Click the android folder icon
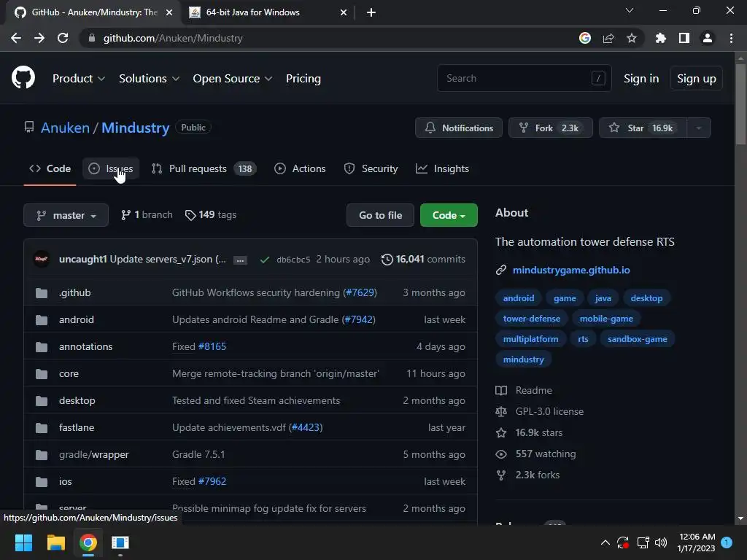747x560 pixels. coord(42,320)
